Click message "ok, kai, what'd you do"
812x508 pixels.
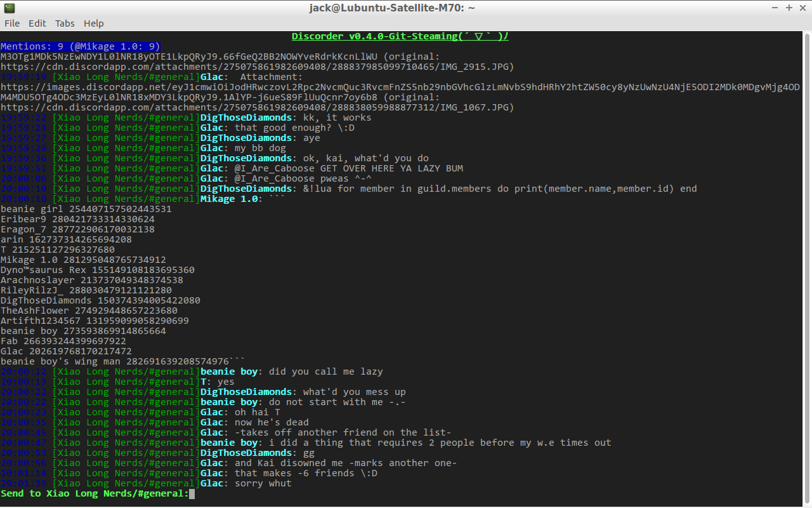click(365, 158)
